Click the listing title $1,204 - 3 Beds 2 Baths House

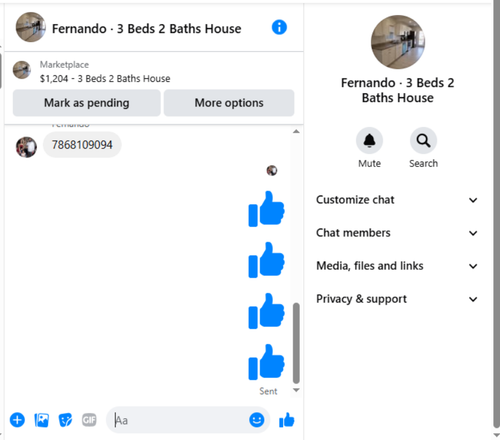point(105,79)
